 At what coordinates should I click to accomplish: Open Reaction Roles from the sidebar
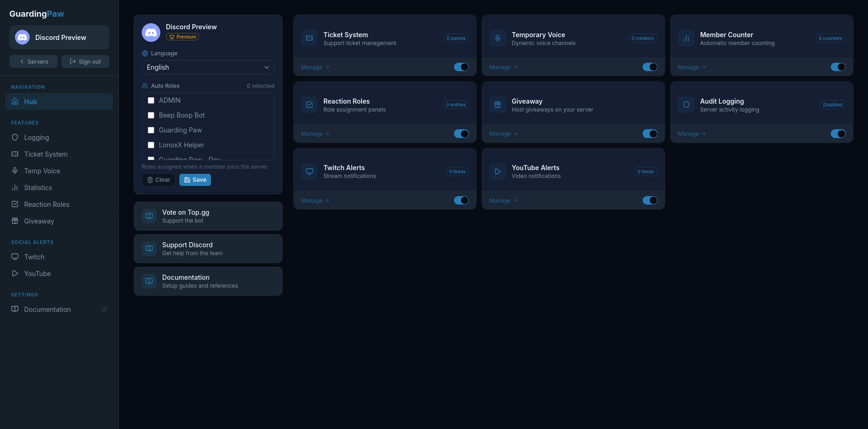tap(59, 204)
